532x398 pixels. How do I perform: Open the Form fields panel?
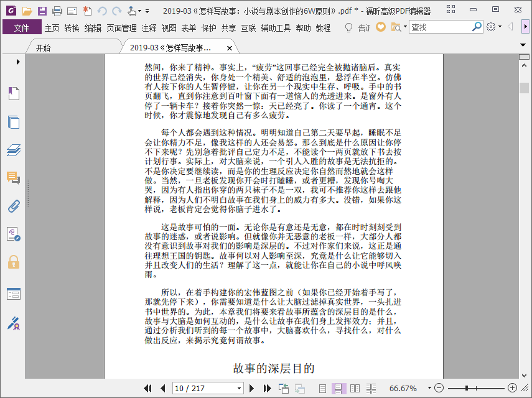click(x=14, y=294)
